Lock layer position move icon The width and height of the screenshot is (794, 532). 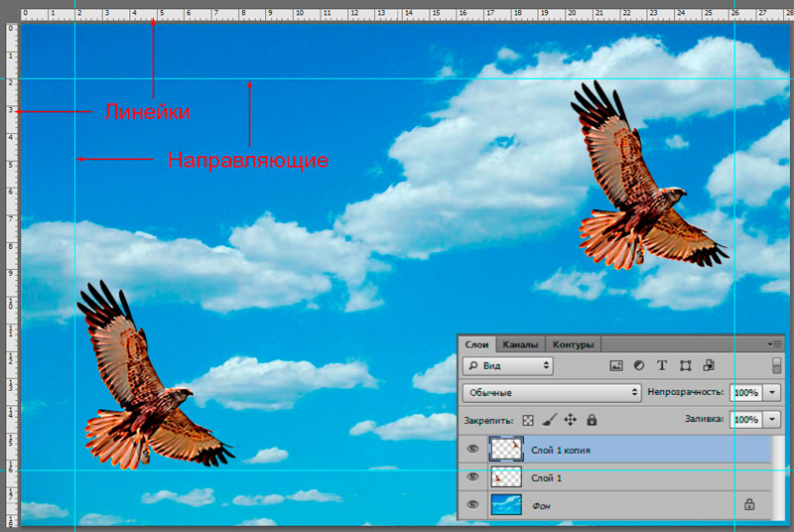point(570,420)
